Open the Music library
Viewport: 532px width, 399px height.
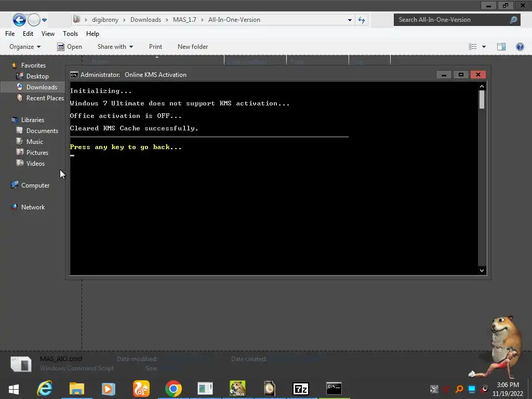pyautogui.click(x=35, y=141)
